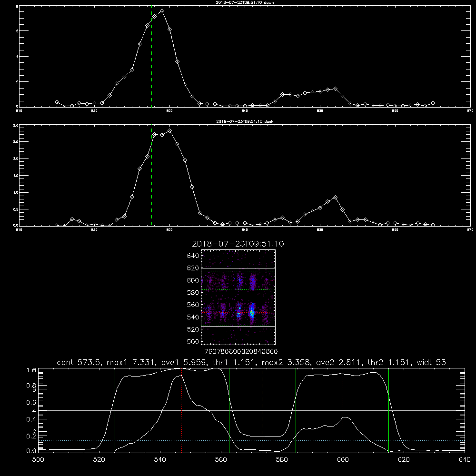Click y-axis label 640 beside the spectral image
476x476 pixels.
[x=193, y=256]
